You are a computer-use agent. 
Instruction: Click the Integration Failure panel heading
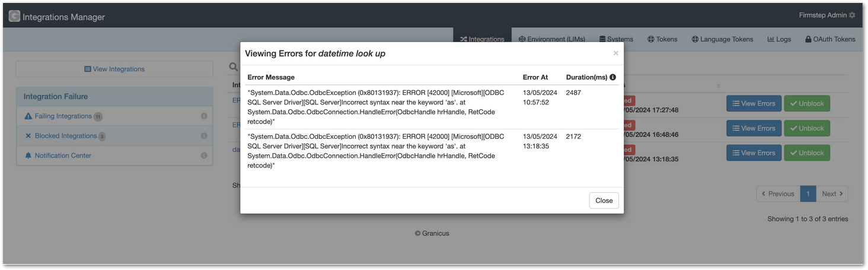tap(56, 96)
